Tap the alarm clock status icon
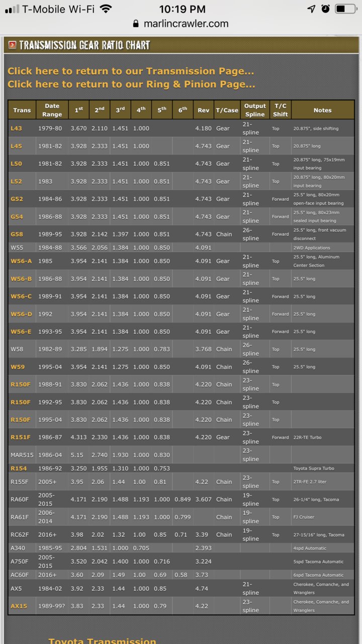This screenshot has height=644, width=362. pos(325,9)
